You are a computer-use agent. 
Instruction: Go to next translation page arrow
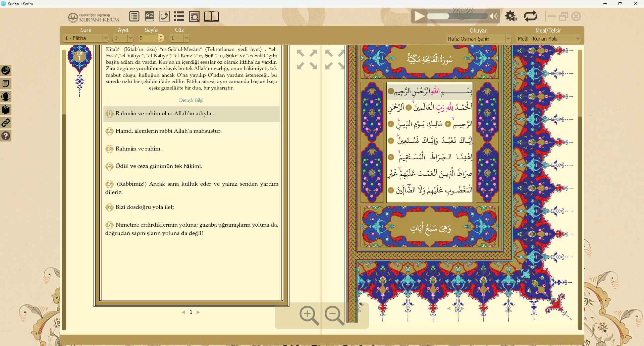198,312
